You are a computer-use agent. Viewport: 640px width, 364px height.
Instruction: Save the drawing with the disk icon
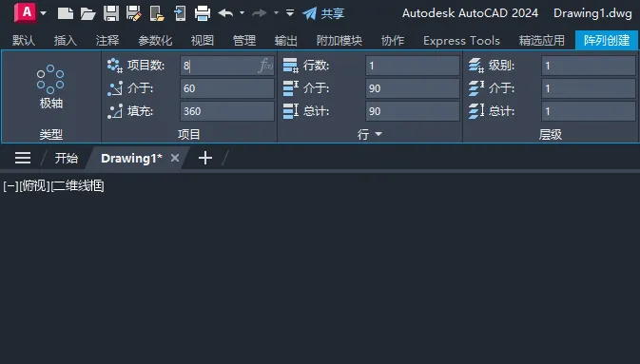click(110, 13)
